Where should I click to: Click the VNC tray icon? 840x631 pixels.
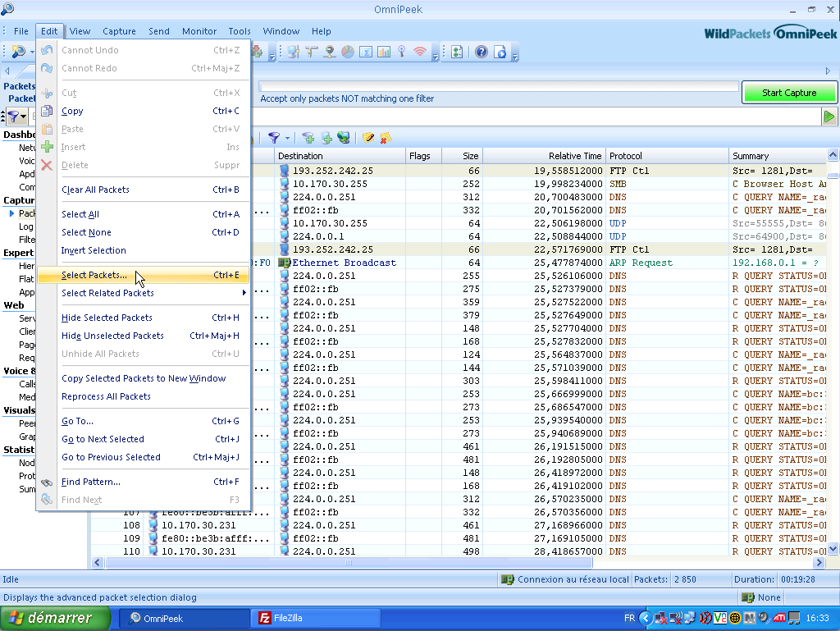pyautogui.click(x=720, y=618)
